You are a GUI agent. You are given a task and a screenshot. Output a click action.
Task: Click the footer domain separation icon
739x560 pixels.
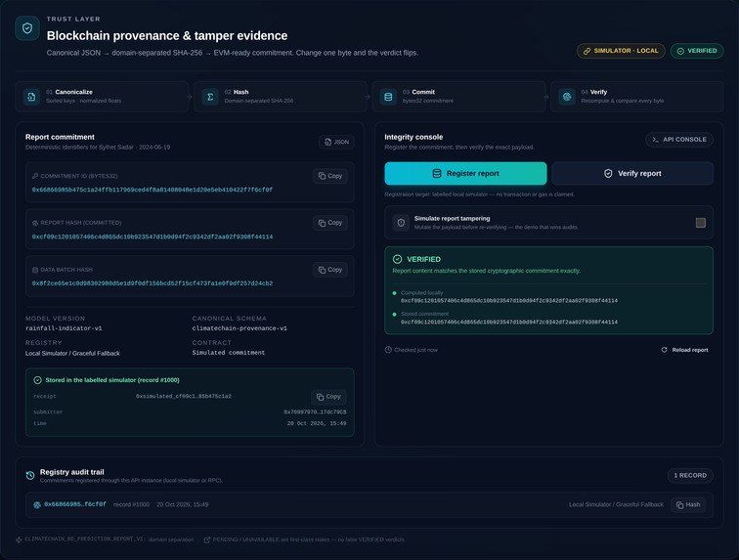(19, 539)
